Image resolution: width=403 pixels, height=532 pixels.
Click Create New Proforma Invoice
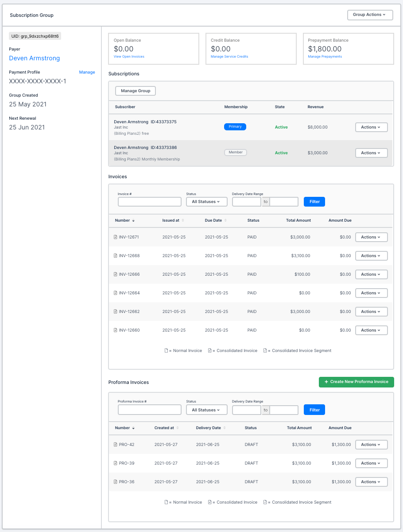coord(356,382)
